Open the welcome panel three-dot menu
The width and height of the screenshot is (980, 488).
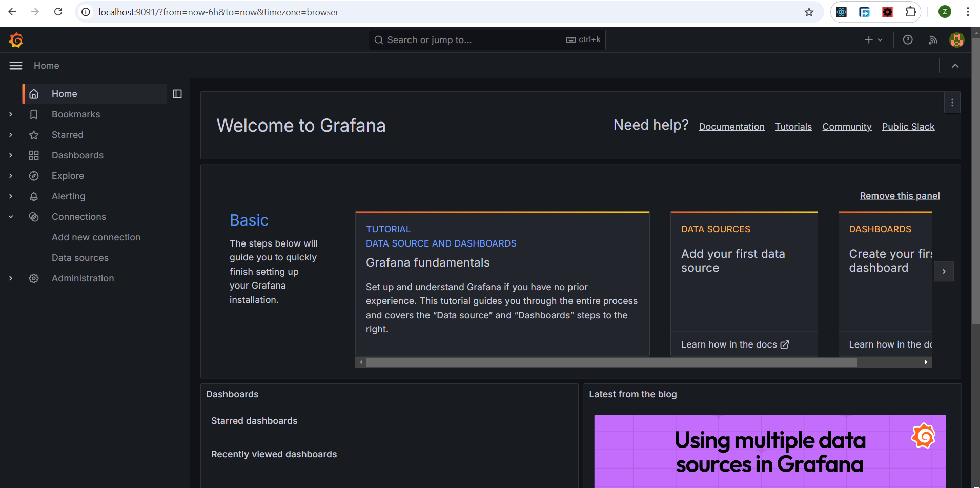[952, 103]
